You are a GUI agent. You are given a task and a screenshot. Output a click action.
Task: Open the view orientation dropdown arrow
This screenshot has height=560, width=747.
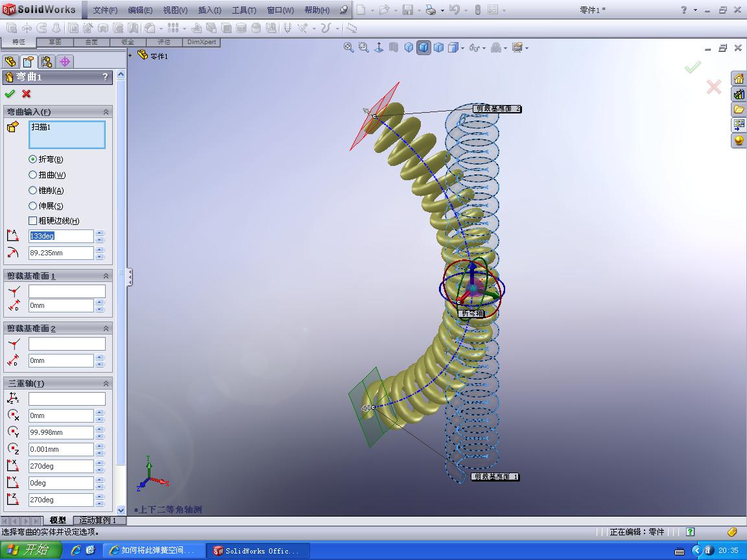tap(462, 48)
